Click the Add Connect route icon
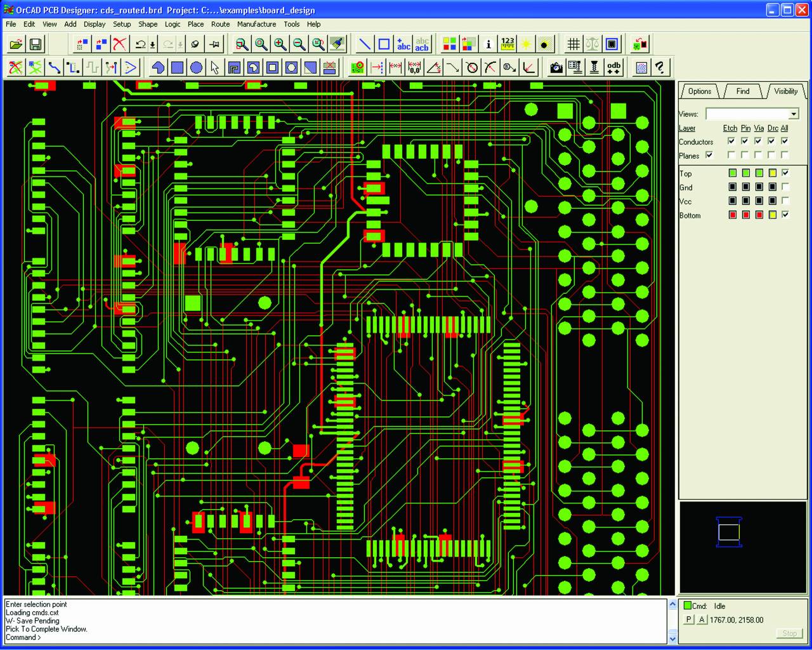This screenshot has height=650, width=812. point(54,67)
